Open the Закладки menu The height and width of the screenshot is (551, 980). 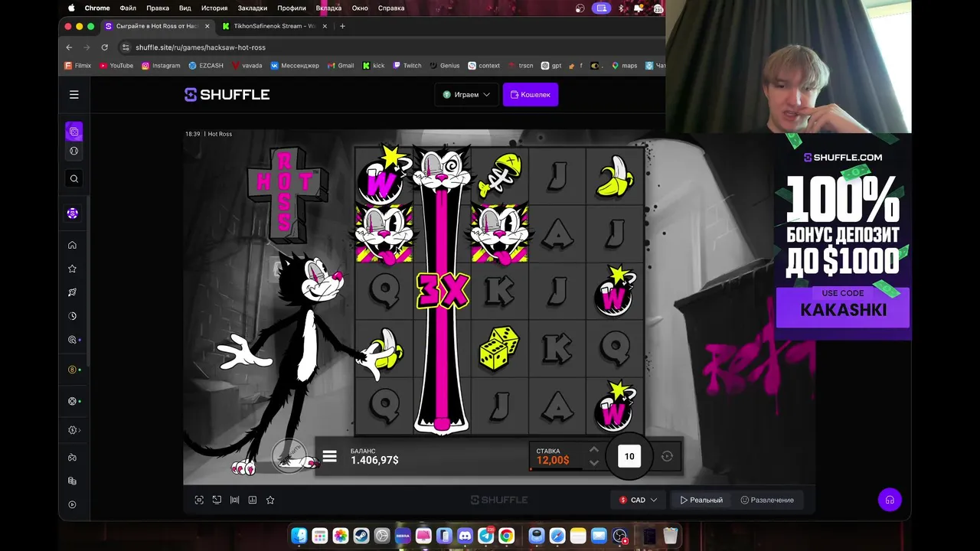tap(253, 8)
